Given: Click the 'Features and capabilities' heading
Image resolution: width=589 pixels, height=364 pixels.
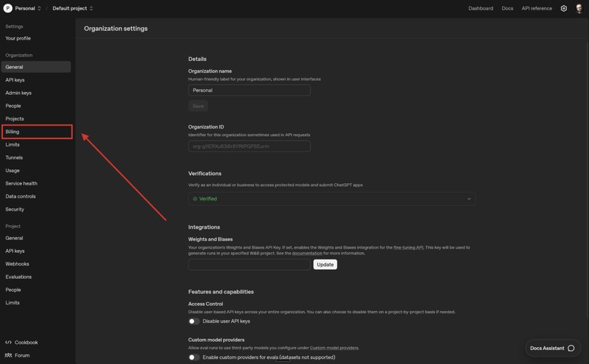Looking at the screenshot, I should pyautogui.click(x=221, y=292).
